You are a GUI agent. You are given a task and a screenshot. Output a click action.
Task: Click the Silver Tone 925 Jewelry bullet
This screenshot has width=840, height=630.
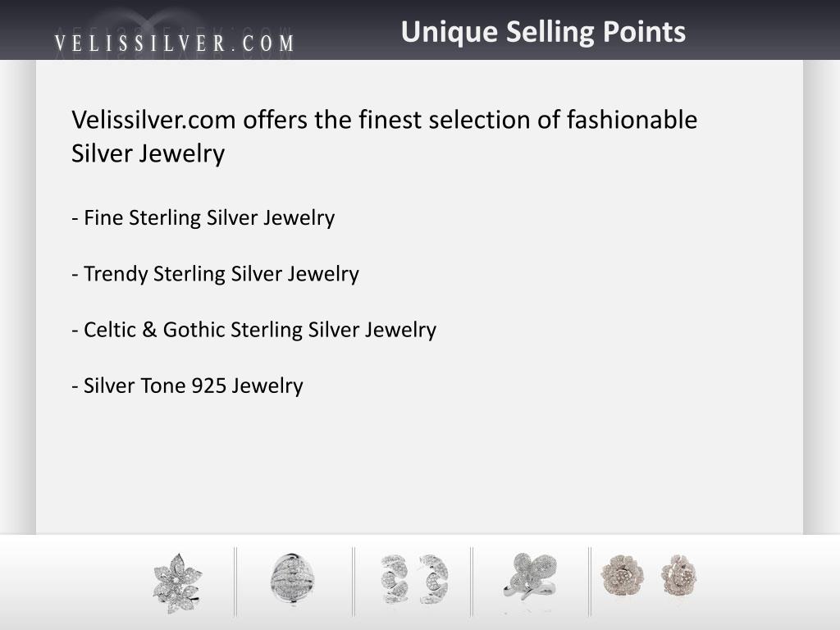188,386
